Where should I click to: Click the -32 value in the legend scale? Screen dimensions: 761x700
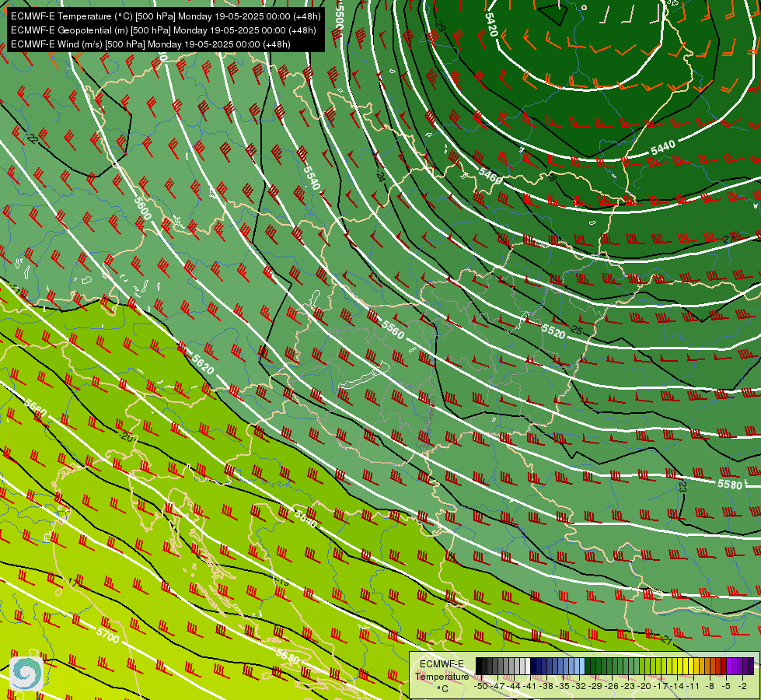[x=579, y=686]
